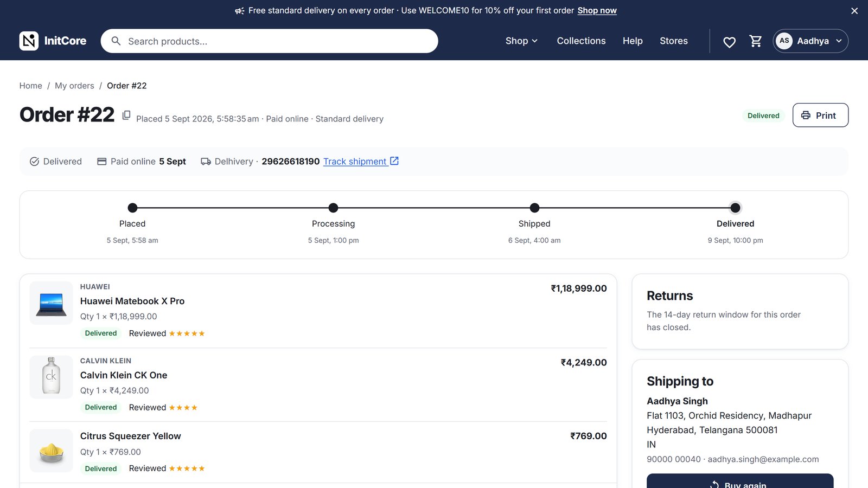This screenshot has width=868, height=488.
Task: Click the megaphone icon in banner
Action: tap(239, 11)
